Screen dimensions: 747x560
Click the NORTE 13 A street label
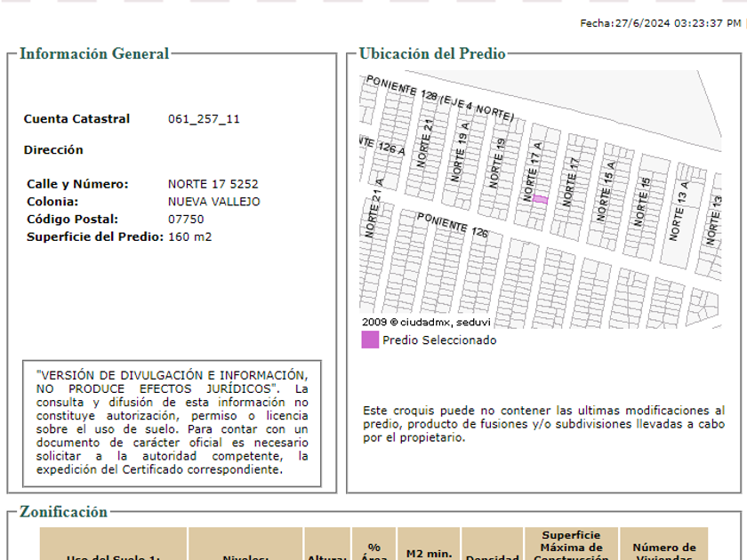pyautogui.click(x=679, y=211)
